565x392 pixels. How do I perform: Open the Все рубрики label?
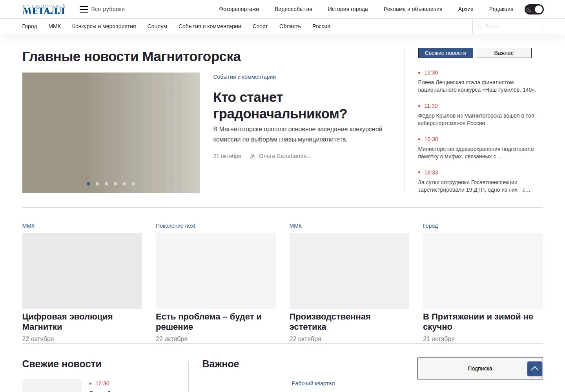pos(108,9)
